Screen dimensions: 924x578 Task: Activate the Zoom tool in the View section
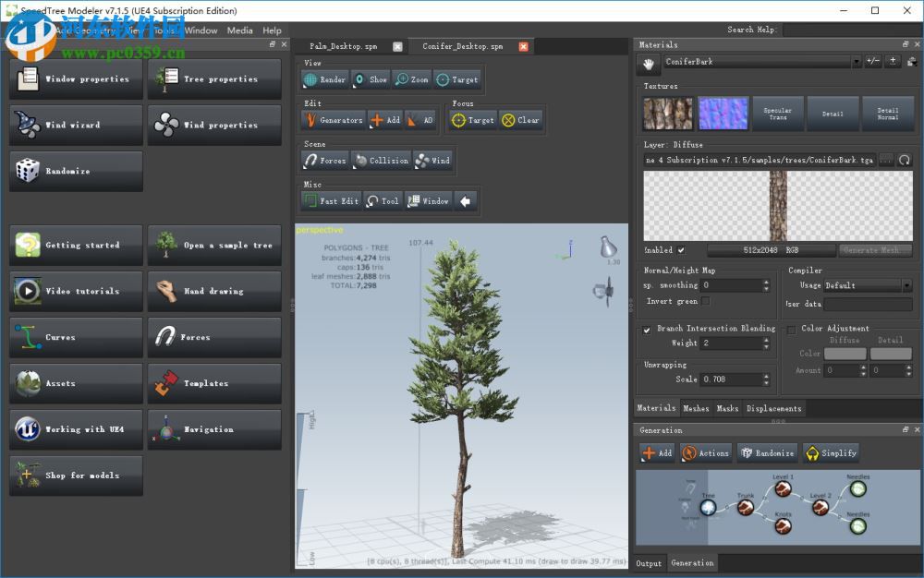(x=412, y=79)
